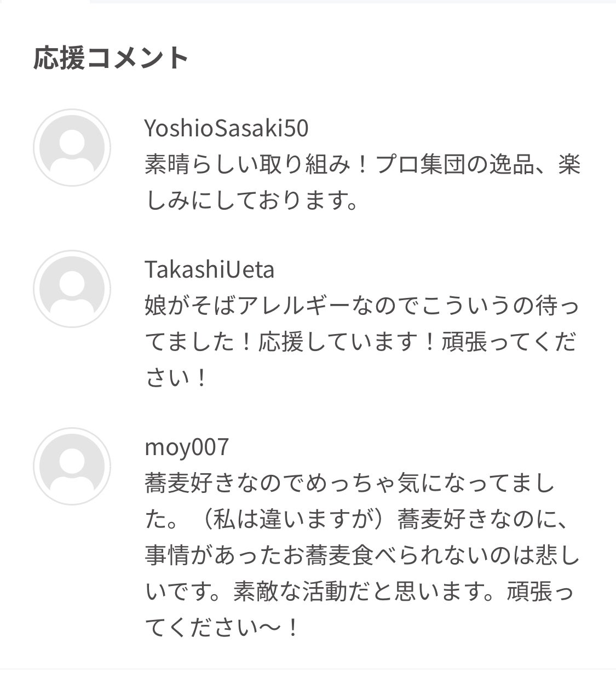The width and height of the screenshot is (616, 678).
Task: Click the line containing （私は違いますが）
Action: point(356,519)
